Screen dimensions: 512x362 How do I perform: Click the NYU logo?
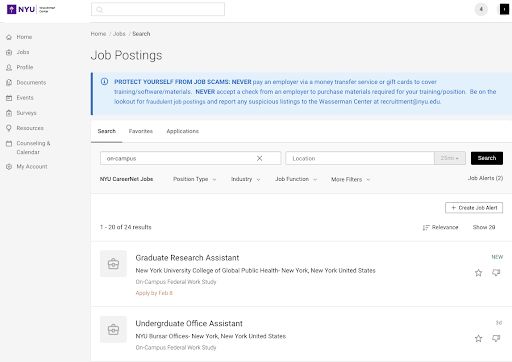pos(31,9)
